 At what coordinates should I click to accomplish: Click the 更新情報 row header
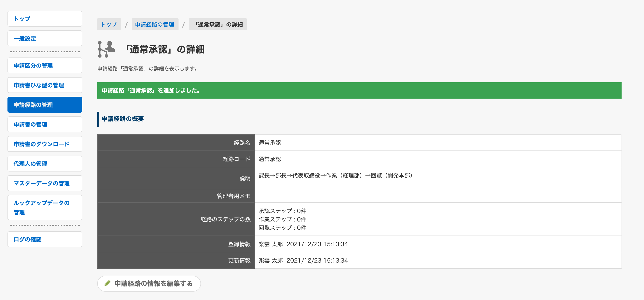(176, 261)
